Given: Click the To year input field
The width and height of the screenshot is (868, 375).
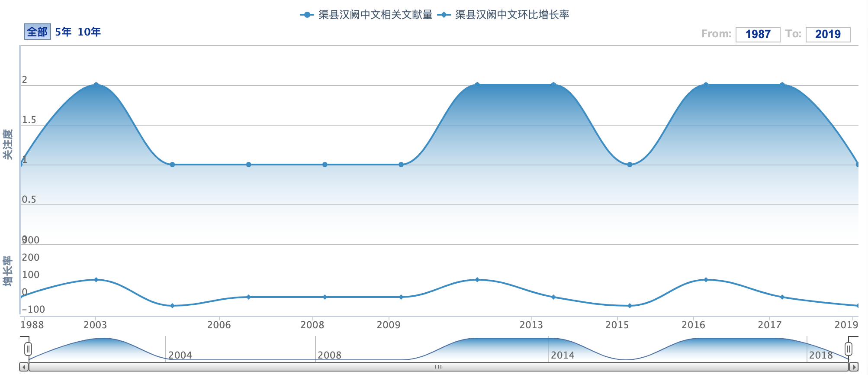Looking at the screenshot, I should pos(827,34).
